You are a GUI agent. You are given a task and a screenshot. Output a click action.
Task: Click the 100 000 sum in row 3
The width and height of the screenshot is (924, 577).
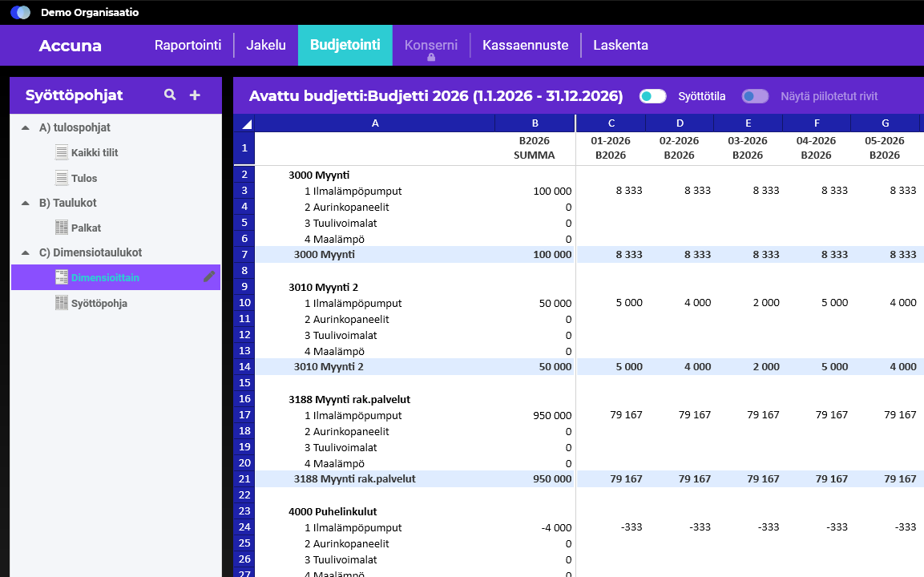[552, 191]
